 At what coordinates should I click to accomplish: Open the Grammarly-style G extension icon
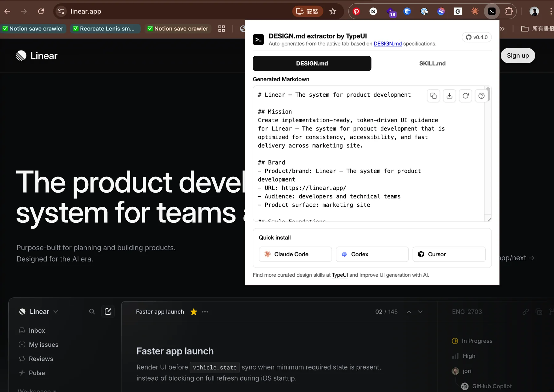(458, 11)
